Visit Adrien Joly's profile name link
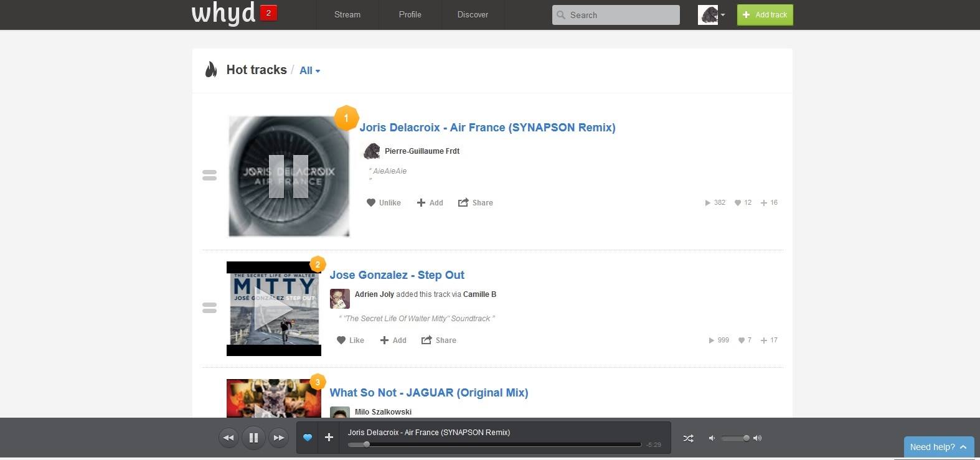This screenshot has height=460, width=980. coord(375,294)
